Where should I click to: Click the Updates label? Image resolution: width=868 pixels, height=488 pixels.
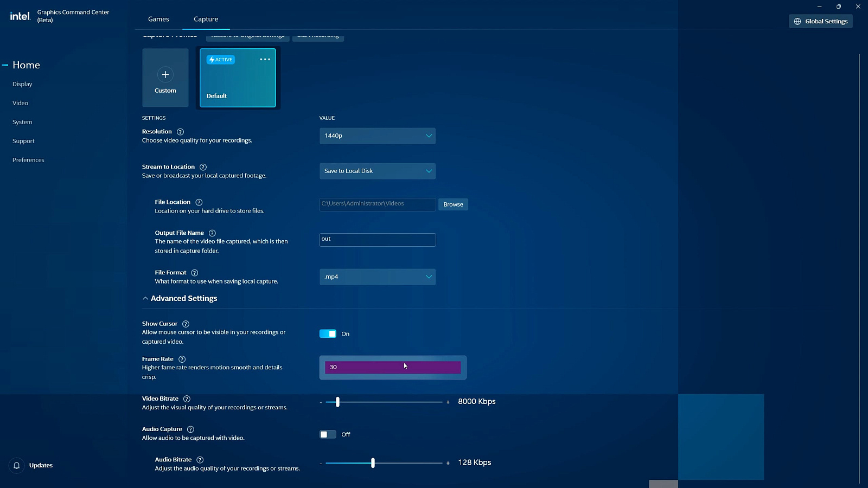(41, 465)
